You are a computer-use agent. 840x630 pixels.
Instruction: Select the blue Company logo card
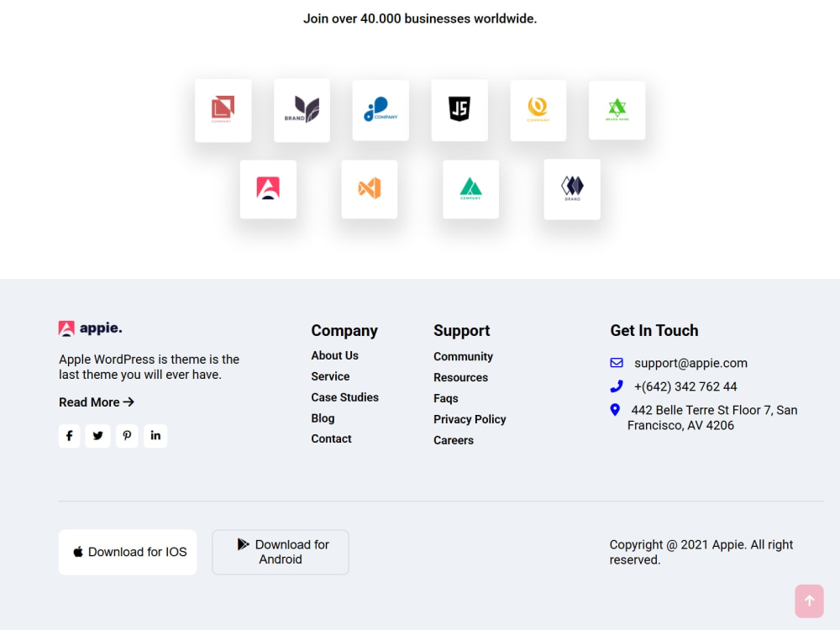coord(381,110)
